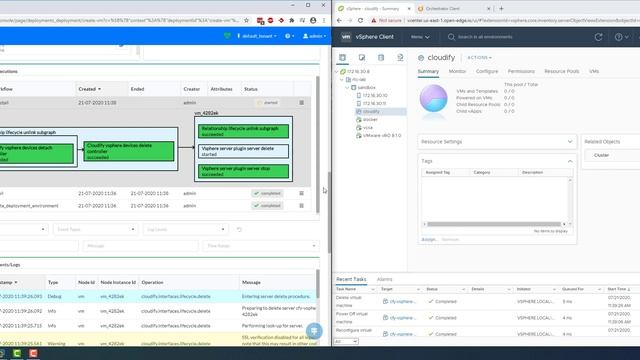Open the default_tenant dropdown

pyautogui.click(x=257, y=36)
